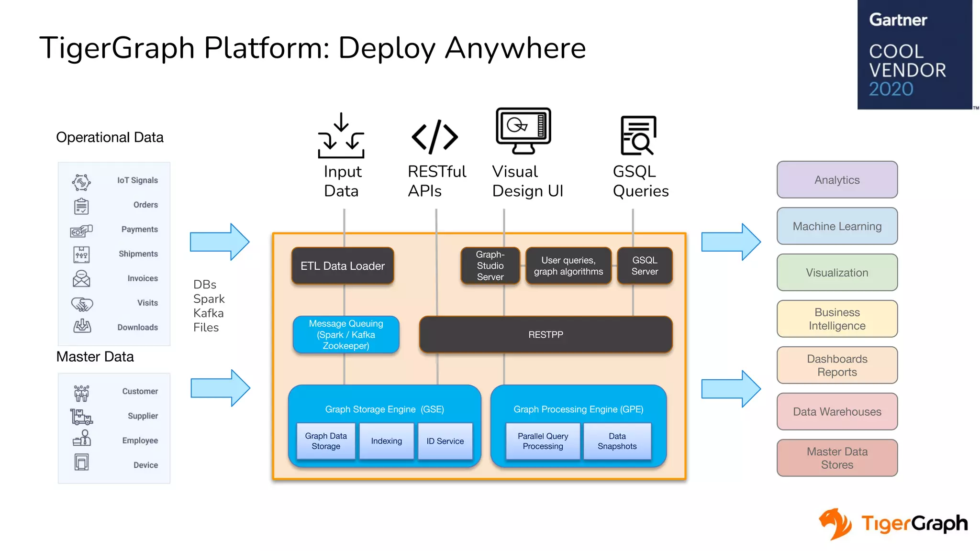Screen dimensions: 980x551
Task: Select the Graph Data Storage block
Action: [326, 441]
